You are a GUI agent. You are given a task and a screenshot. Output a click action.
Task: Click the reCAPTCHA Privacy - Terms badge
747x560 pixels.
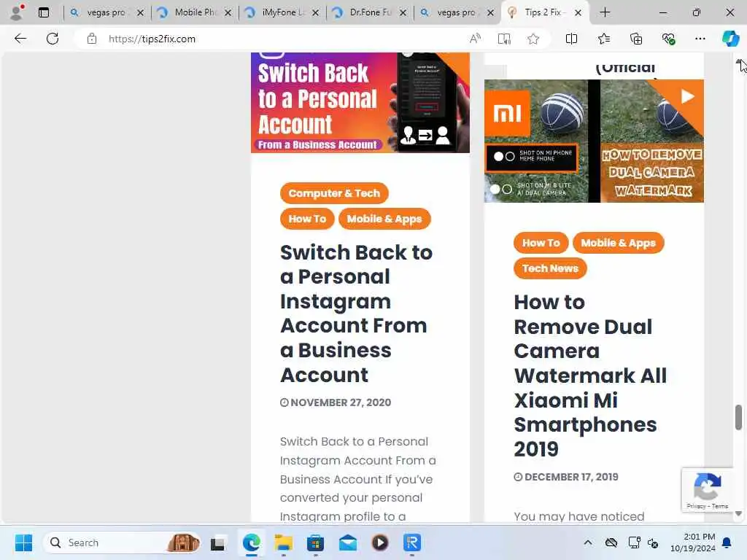pos(707,491)
